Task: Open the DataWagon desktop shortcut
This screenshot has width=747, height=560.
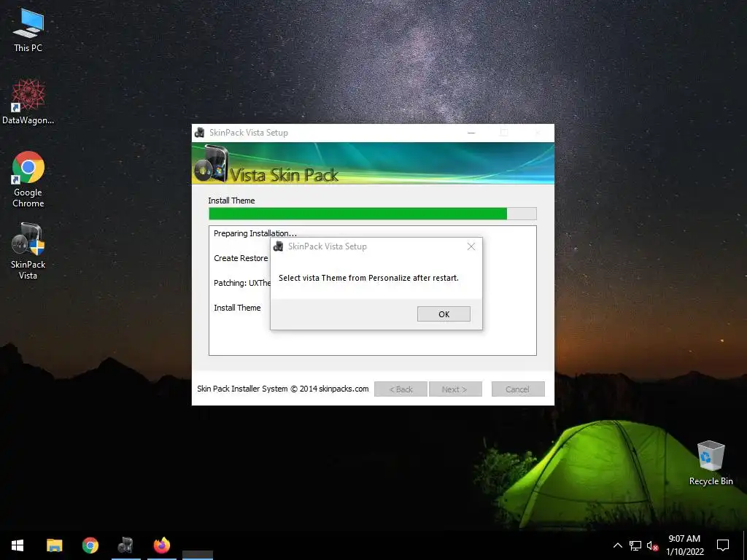Action: click(28, 102)
